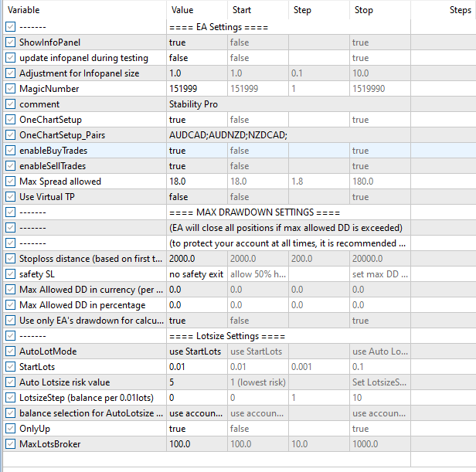Click the Stop column header
Screen dimensions: 476x472
[x=379, y=10]
